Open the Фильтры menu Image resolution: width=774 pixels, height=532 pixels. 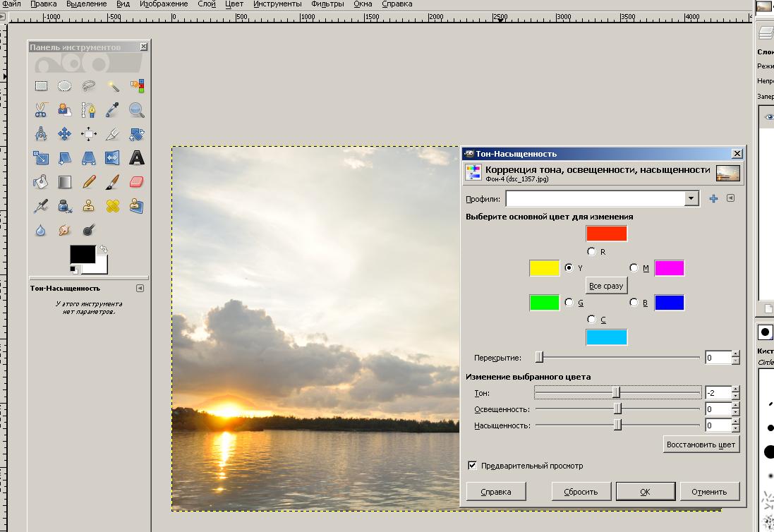point(327,4)
